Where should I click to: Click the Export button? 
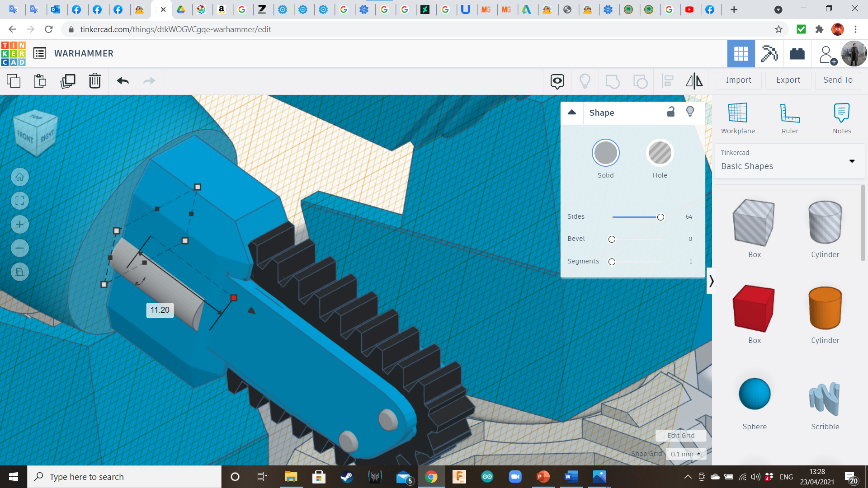[788, 80]
